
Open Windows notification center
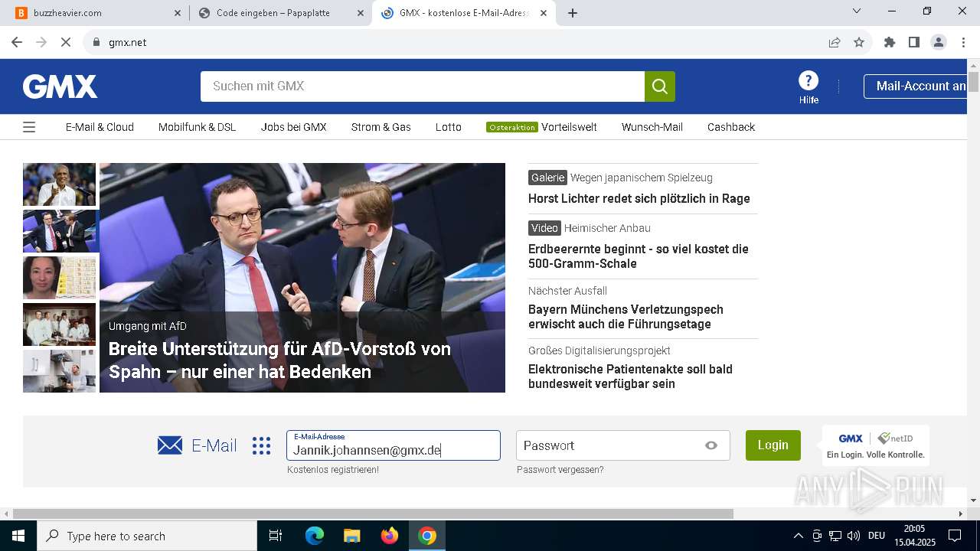tap(955, 536)
